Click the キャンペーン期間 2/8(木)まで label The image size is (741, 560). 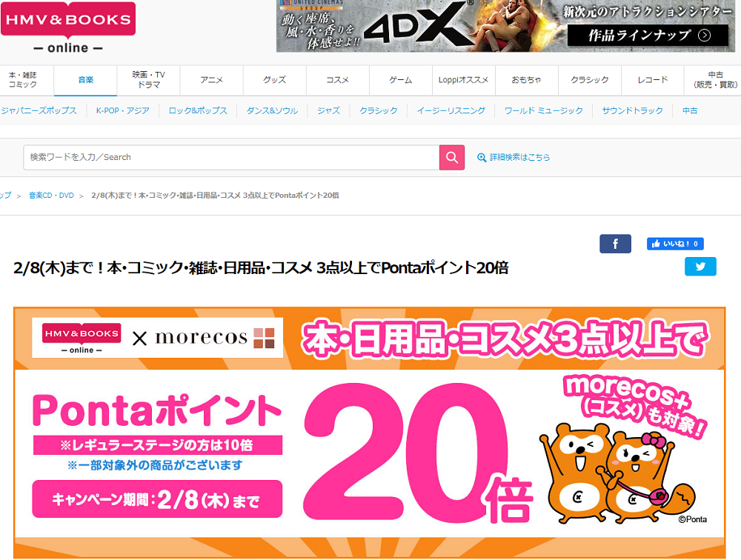pyautogui.click(x=157, y=499)
